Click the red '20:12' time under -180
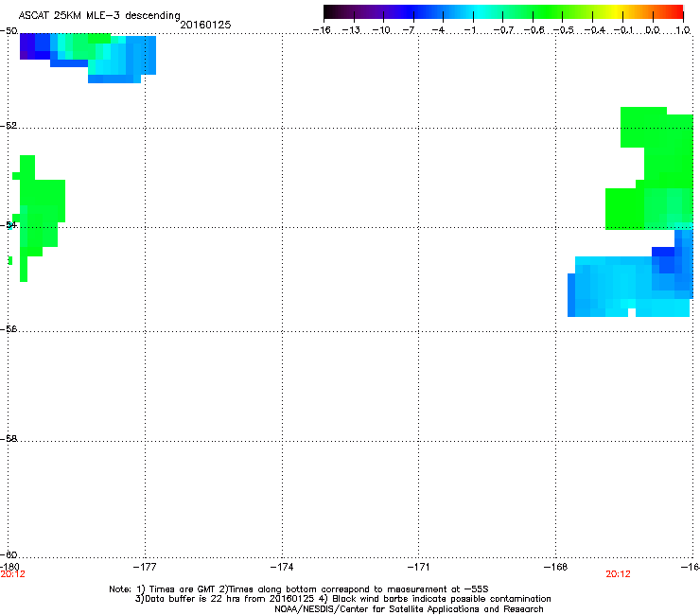The image size is (700, 615). [x=13, y=574]
